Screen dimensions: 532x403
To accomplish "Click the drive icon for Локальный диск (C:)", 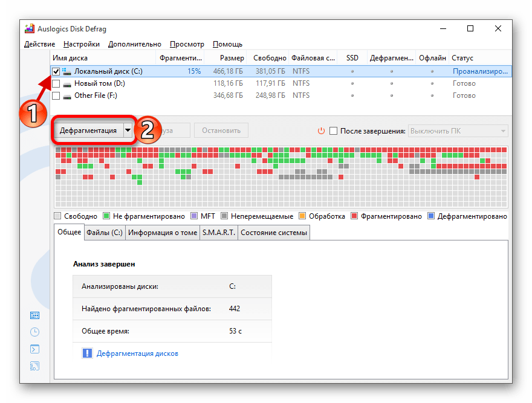I will (x=66, y=71).
